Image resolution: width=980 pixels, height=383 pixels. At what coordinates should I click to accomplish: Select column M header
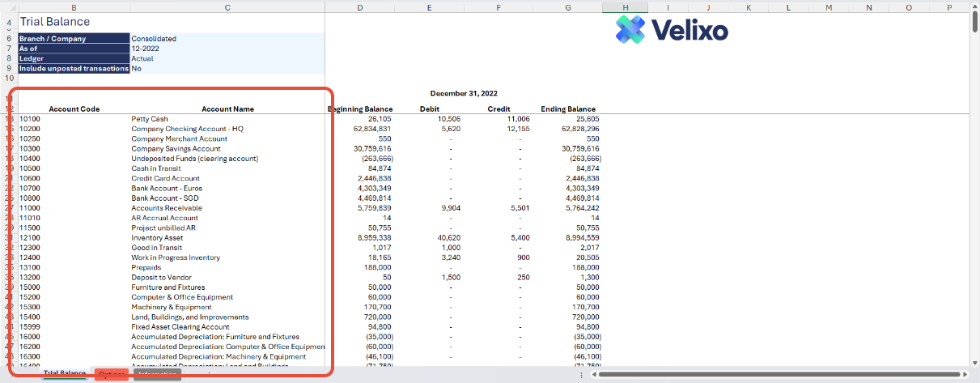pos(829,7)
